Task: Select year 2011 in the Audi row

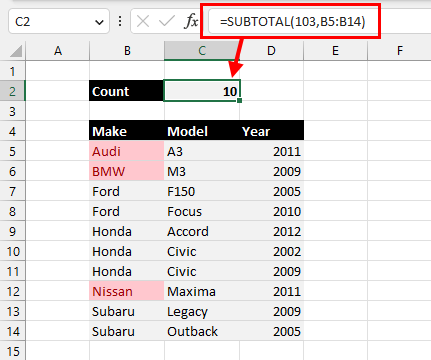Action: tap(271, 151)
